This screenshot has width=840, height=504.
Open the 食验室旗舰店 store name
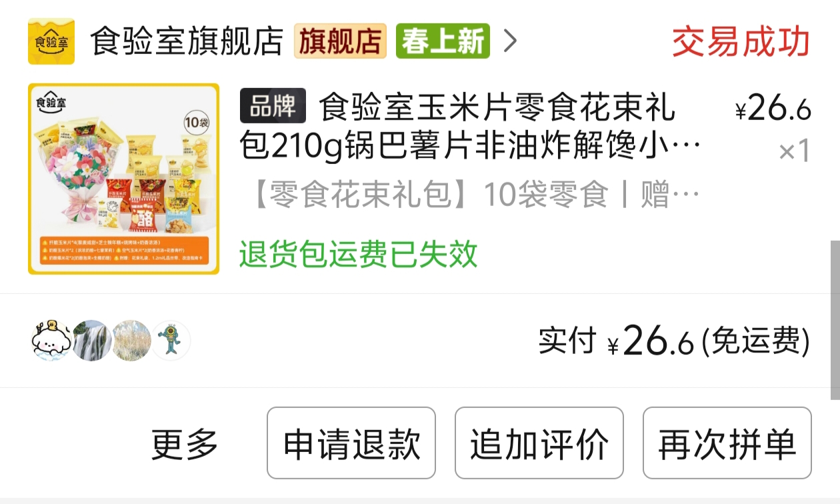pyautogui.click(x=187, y=41)
